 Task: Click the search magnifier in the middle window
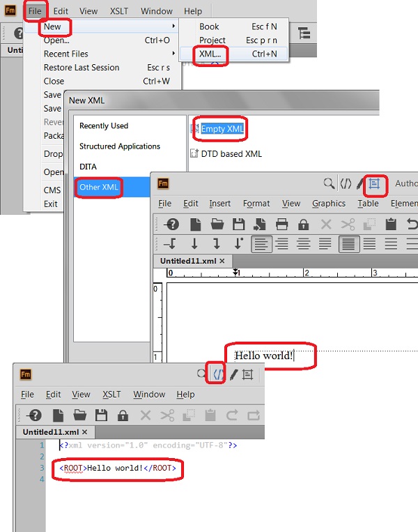click(x=329, y=183)
